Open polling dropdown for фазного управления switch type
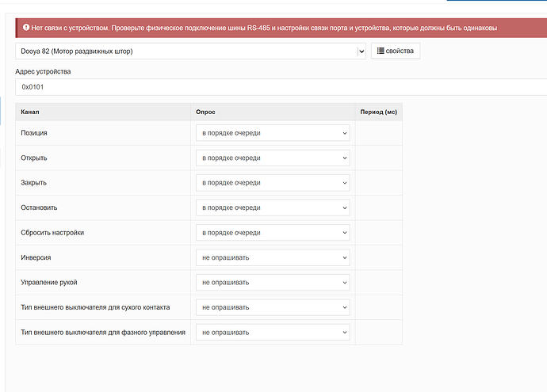This screenshot has height=392, width=547. 273,332
